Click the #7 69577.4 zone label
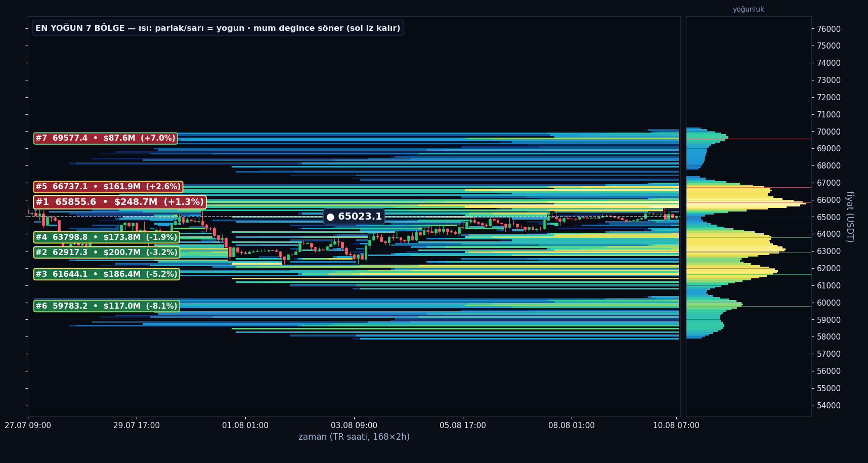The image size is (868, 463). tap(105, 138)
